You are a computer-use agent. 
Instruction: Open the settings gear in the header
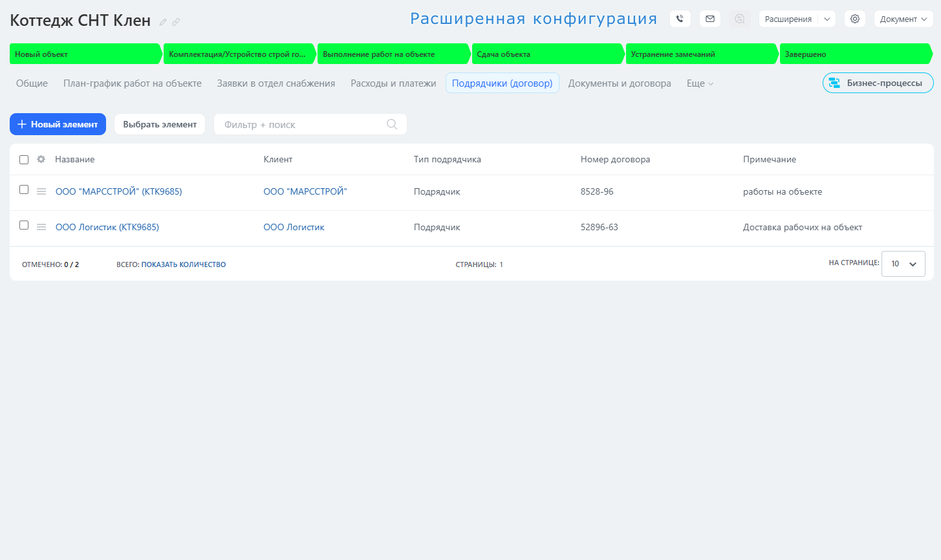point(855,19)
